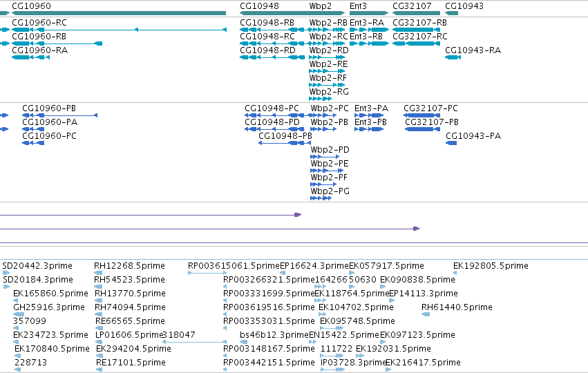
Task: Select EST EK104702.5prime
Action: [x=357, y=307]
